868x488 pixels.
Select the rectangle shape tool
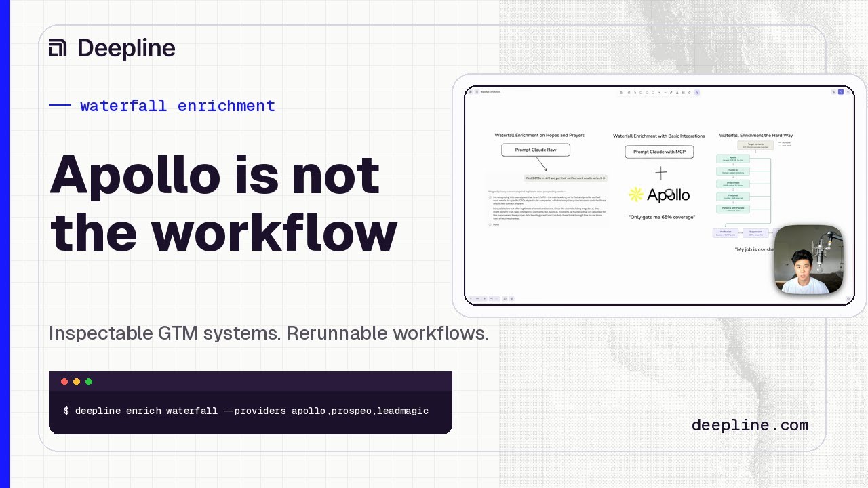click(641, 92)
